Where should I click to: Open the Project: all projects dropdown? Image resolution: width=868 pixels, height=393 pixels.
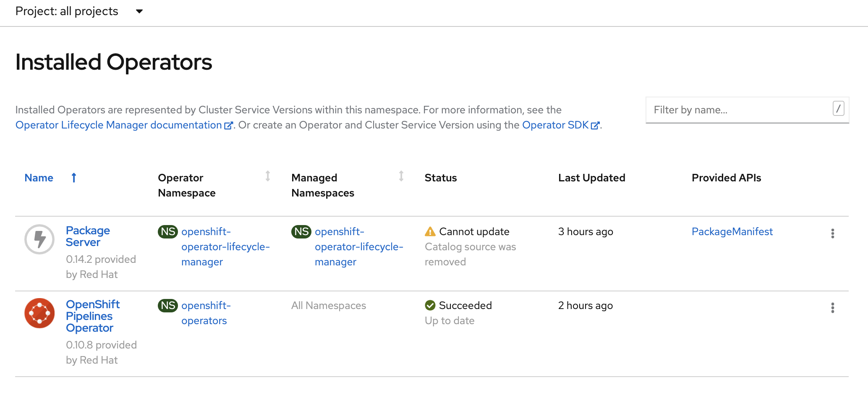coord(79,11)
